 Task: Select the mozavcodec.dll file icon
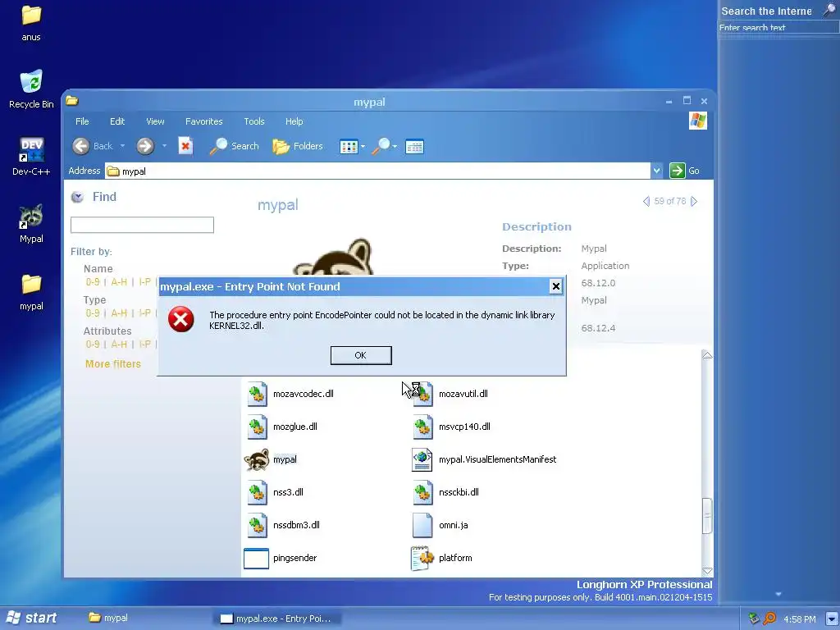click(x=257, y=394)
